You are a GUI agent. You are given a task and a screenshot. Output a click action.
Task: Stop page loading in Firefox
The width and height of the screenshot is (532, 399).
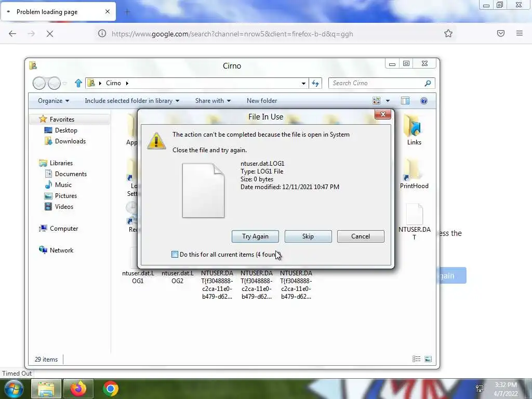tap(50, 34)
